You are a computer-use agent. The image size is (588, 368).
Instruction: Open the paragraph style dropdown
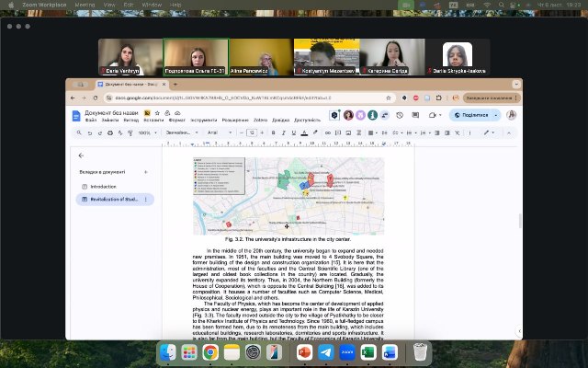coord(180,132)
